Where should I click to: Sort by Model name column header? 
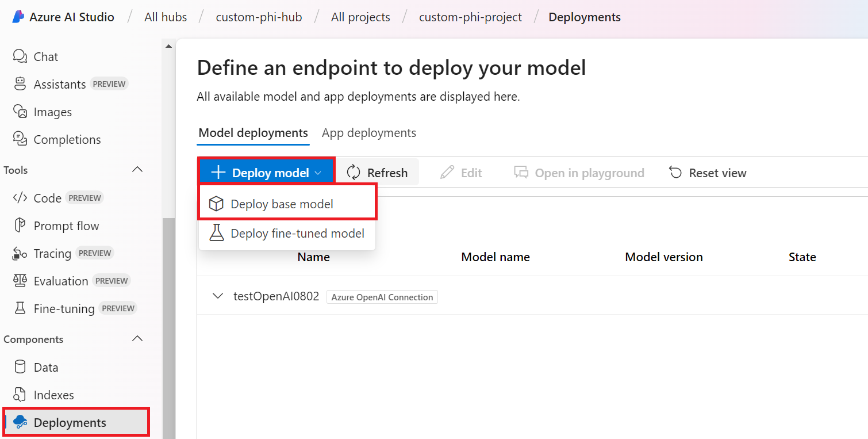click(496, 257)
